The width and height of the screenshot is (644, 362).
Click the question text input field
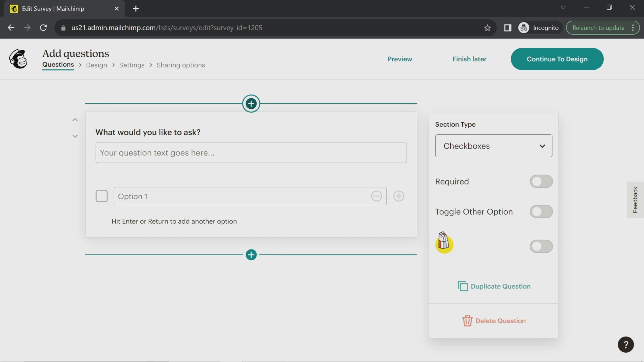251,152
